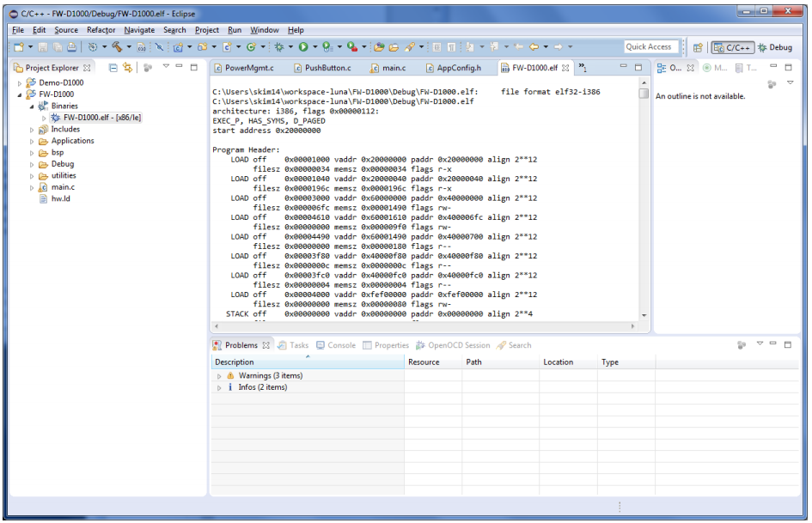Switch to the Console tab
The width and height of the screenshot is (812, 523).
(x=336, y=345)
